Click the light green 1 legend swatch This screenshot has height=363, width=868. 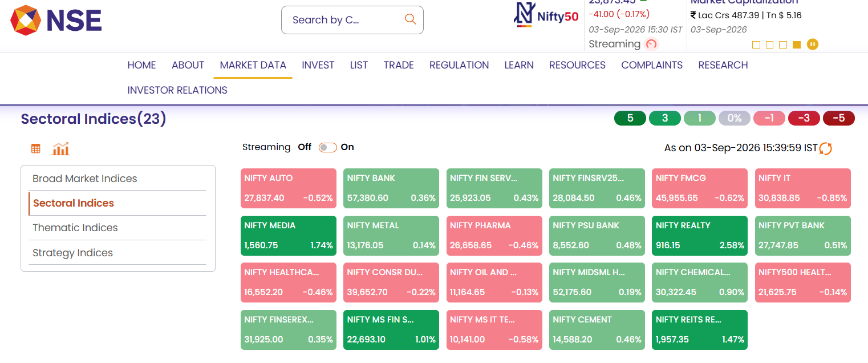(700, 118)
